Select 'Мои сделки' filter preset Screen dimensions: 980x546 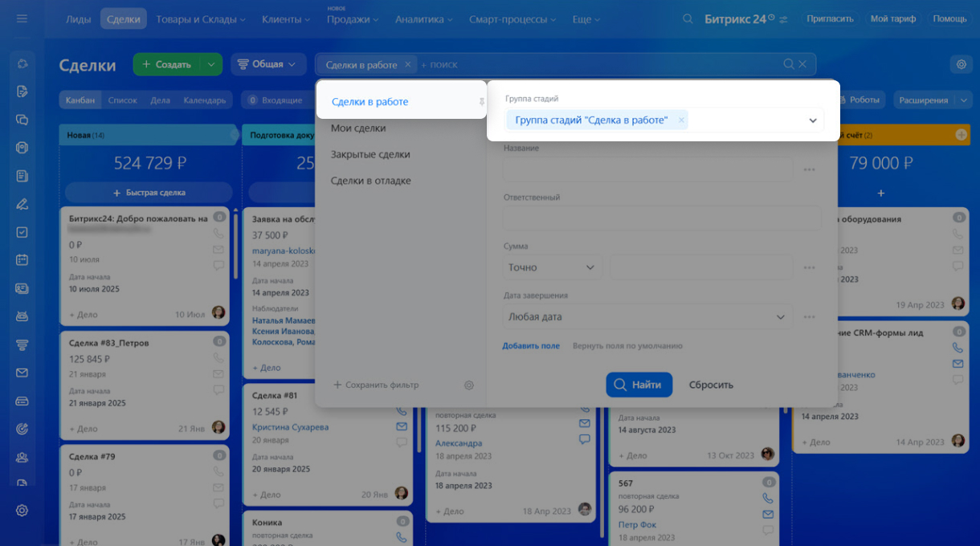point(358,128)
